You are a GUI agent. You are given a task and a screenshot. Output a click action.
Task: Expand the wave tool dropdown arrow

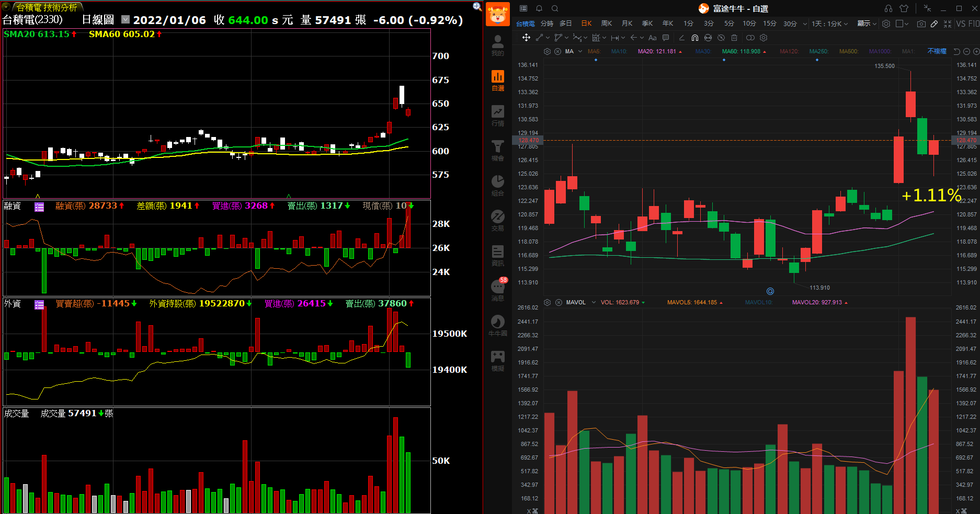[585, 38]
